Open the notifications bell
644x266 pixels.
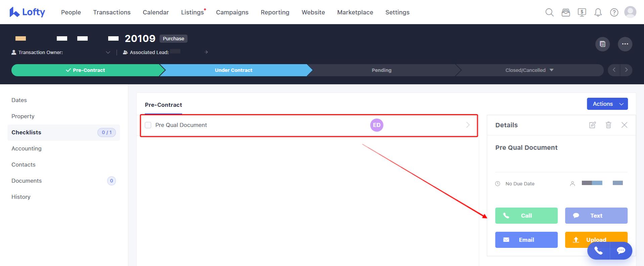point(598,12)
